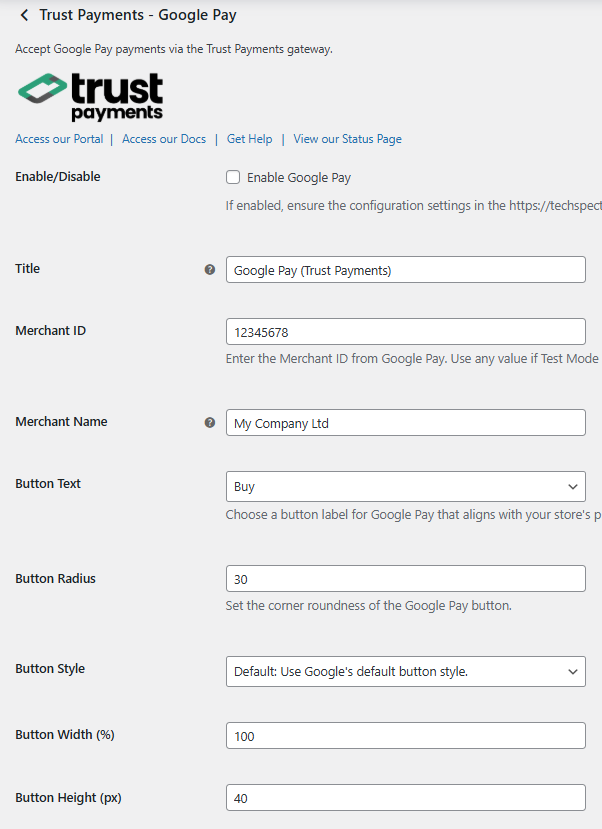This screenshot has height=829, width=602.
Task: Click the Get Help link
Action: 249,139
